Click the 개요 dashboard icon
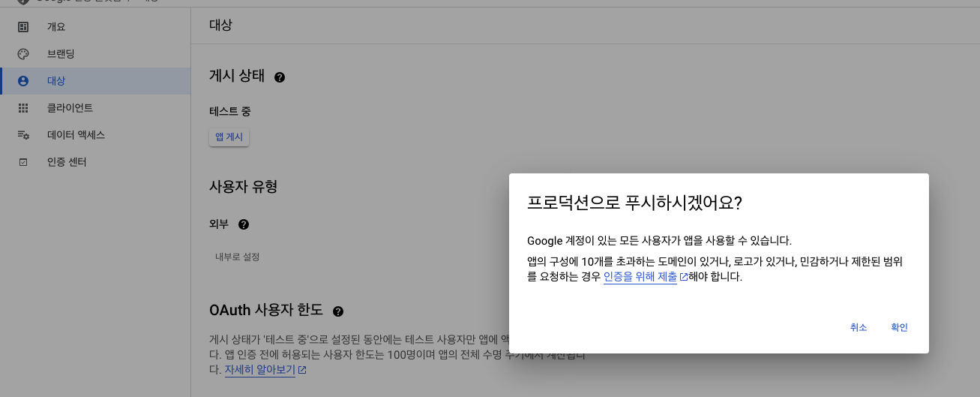Image resolution: width=980 pixels, height=397 pixels. 23,27
